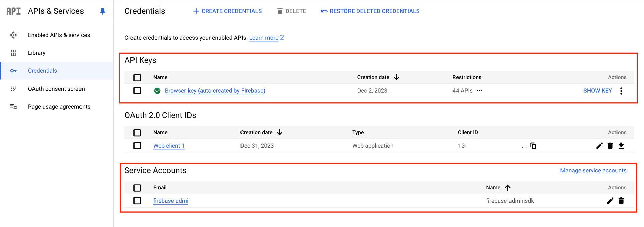
Task: Click the trash icon beside DELETE
Action: click(280, 11)
